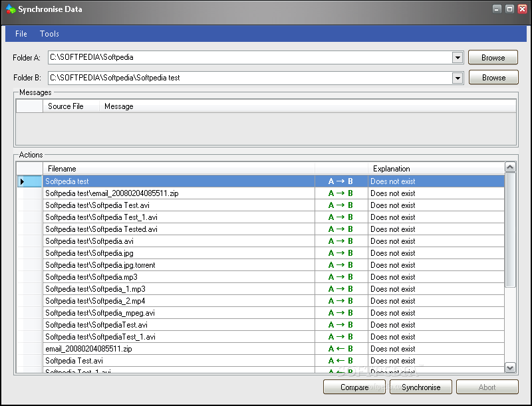Image resolution: width=532 pixels, height=406 pixels.
Task: Click the Actions list vertical scrollbar thumb
Action: pyautogui.click(x=510, y=230)
